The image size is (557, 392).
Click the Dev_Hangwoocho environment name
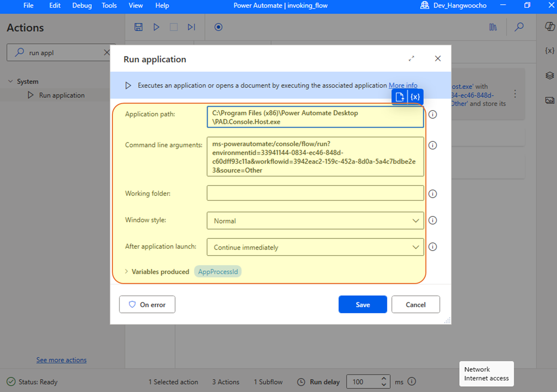460,5
